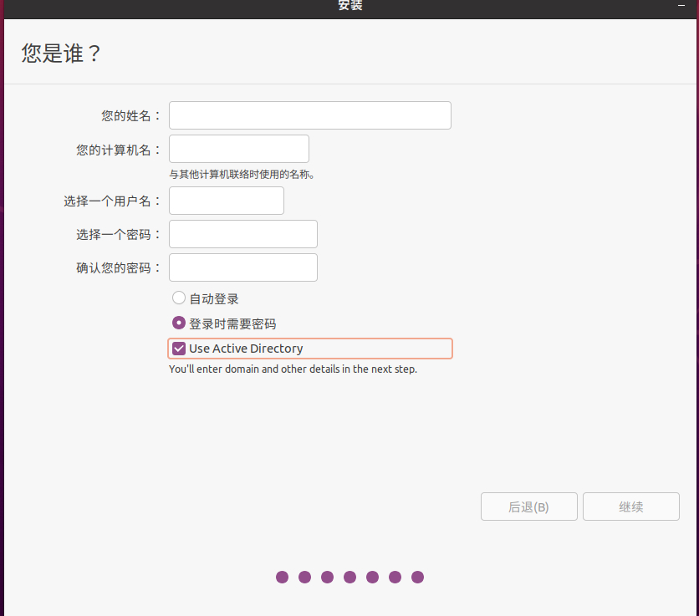699x616 pixels.
Task: Click the 后退(B) back button
Action: point(528,507)
